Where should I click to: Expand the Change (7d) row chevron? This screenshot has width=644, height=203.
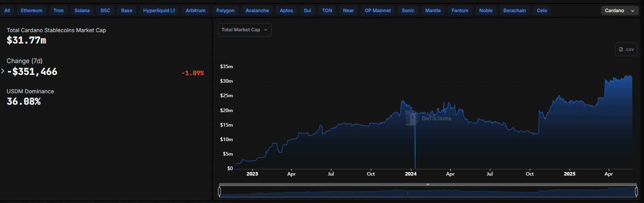pyautogui.click(x=3, y=71)
